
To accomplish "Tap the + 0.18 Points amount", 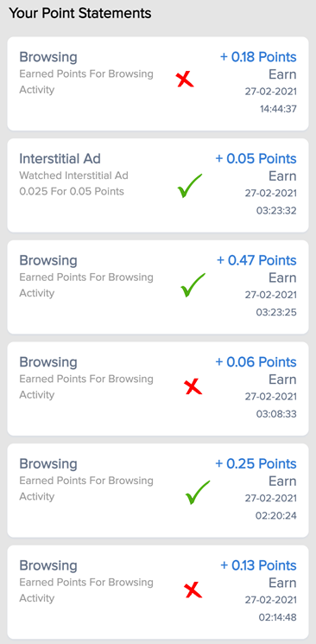I will click(258, 57).
